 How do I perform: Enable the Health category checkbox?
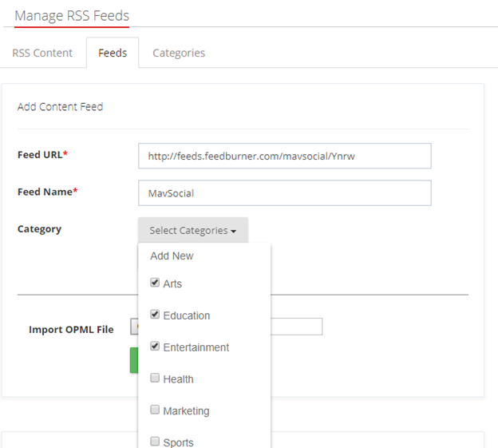[155, 379]
